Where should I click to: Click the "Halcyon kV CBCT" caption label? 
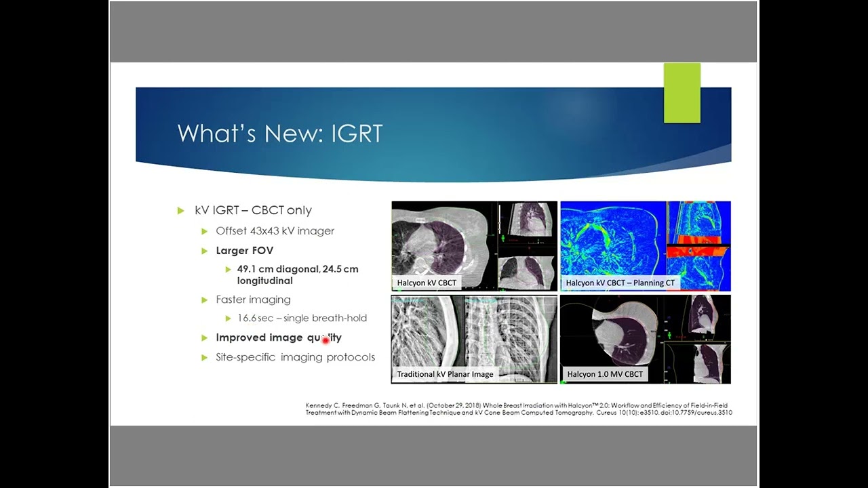point(428,283)
